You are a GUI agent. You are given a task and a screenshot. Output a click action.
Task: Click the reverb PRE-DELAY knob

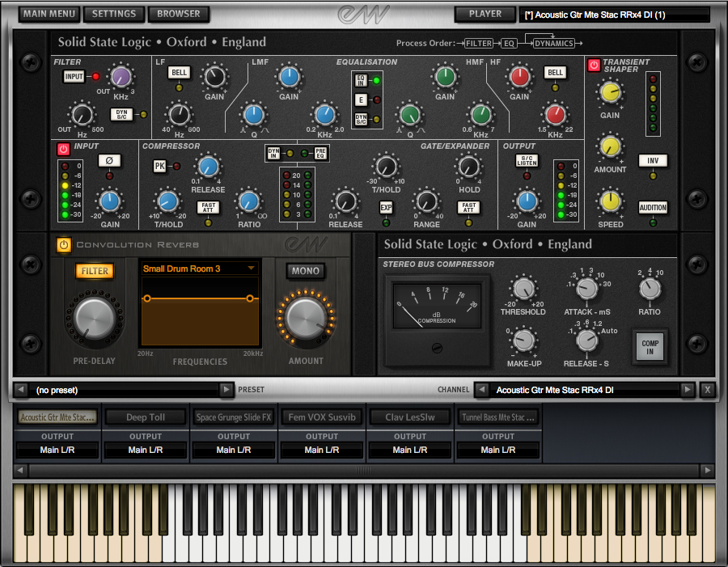point(95,318)
